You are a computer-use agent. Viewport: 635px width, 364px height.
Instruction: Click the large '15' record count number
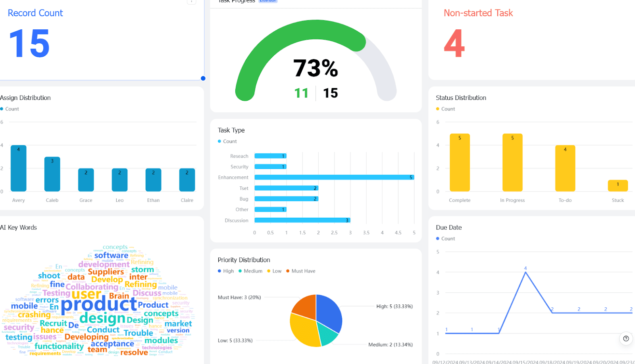pos(29,43)
